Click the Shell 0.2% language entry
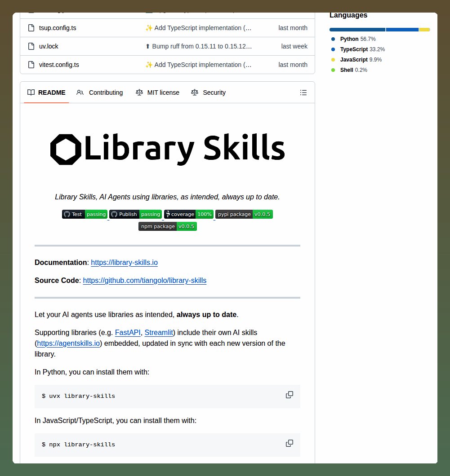Viewport: 450px width, 476px height. click(349, 70)
